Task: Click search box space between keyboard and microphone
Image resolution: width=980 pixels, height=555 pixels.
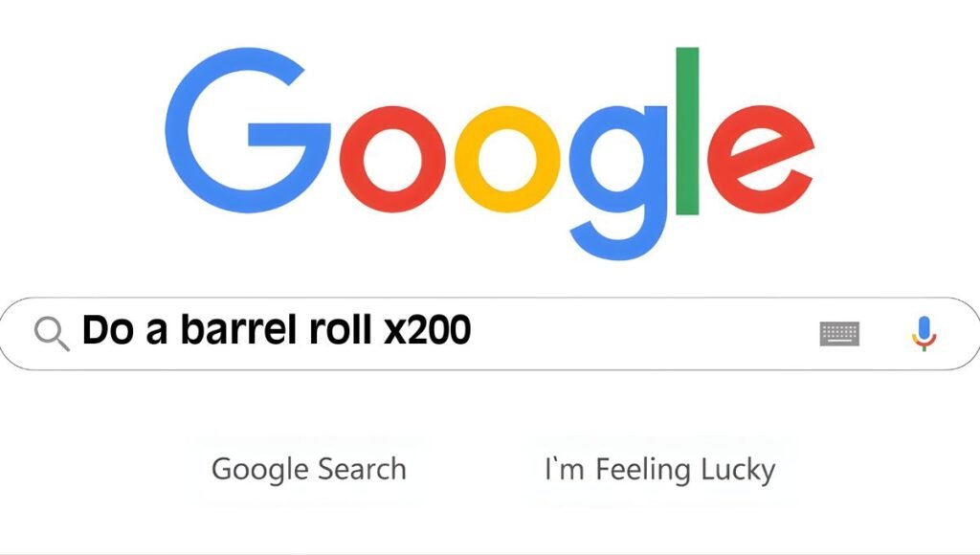Action: point(885,334)
